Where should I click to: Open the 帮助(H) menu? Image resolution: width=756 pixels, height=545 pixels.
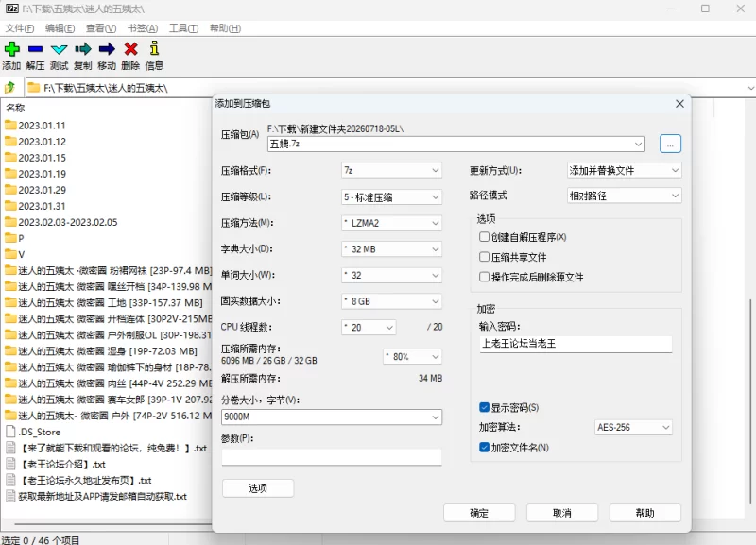(225, 28)
